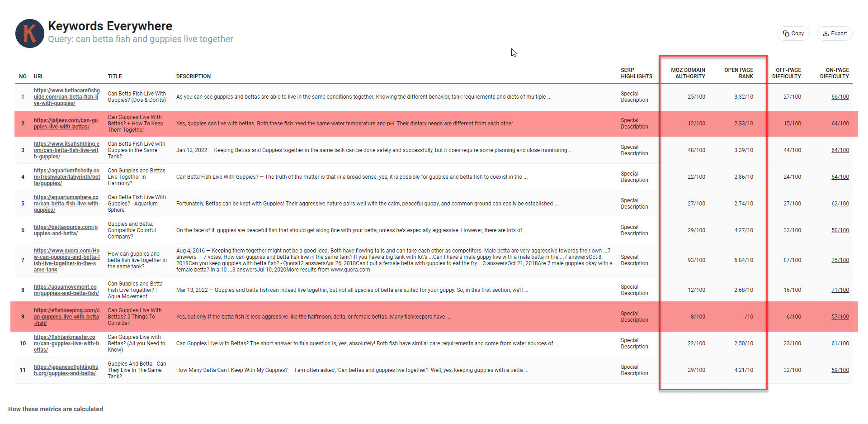Image resolution: width=868 pixels, height=424 pixels.
Task: Open the quora.com URL link
Action: (67, 260)
